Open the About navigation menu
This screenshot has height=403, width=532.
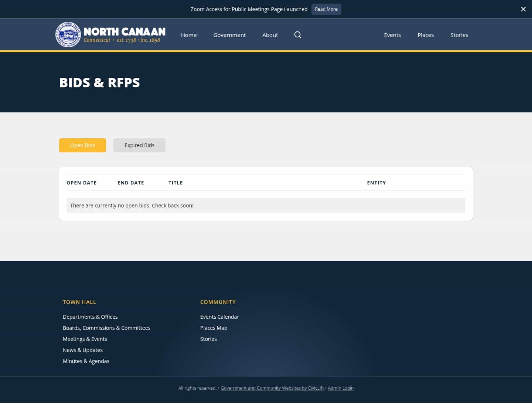pos(270,35)
